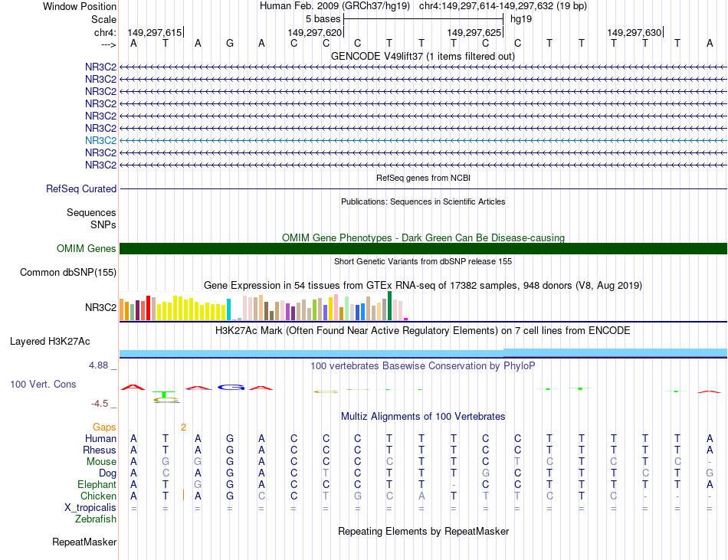Click the 149,297,620 ruler position
The image size is (728, 560).
(315, 32)
